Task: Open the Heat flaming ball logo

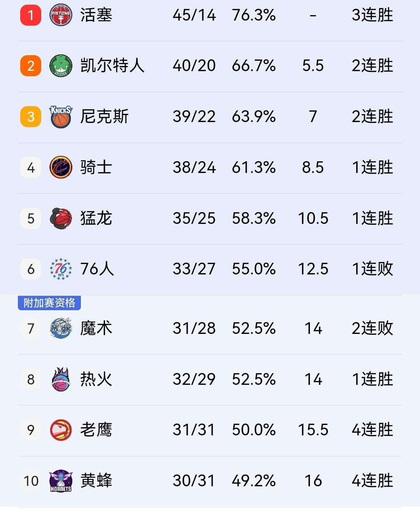Action: pyautogui.click(x=60, y=379)
